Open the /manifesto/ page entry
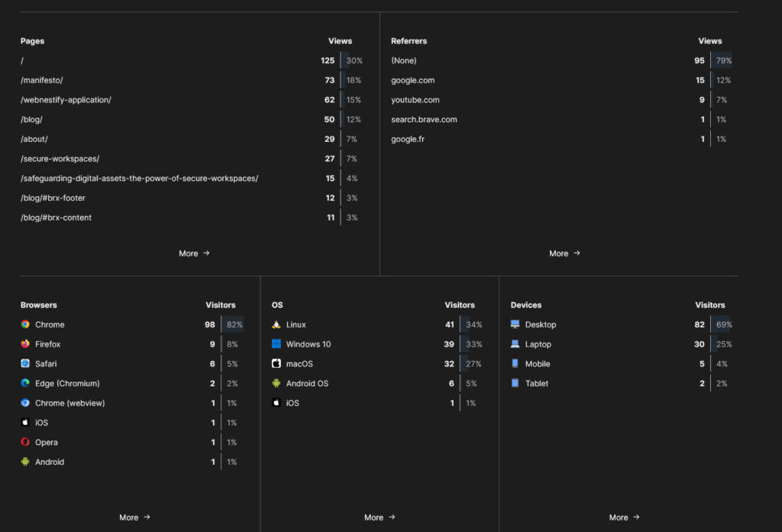The width and height of the screenshot is (782, 532). coord(41,80)
